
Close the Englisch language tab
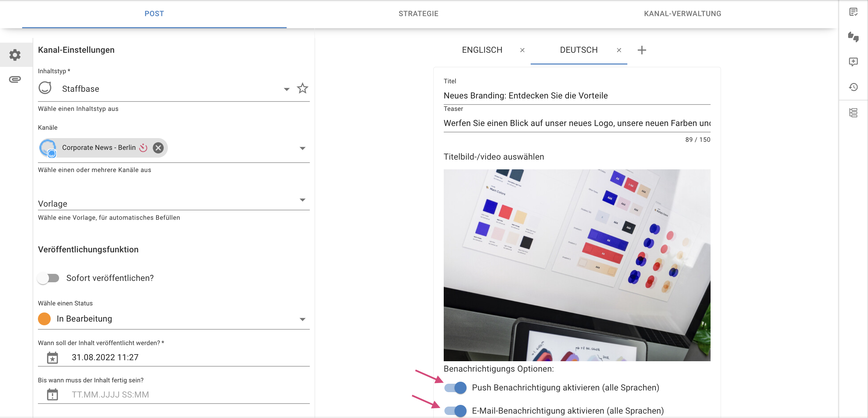tap(522, 50)
